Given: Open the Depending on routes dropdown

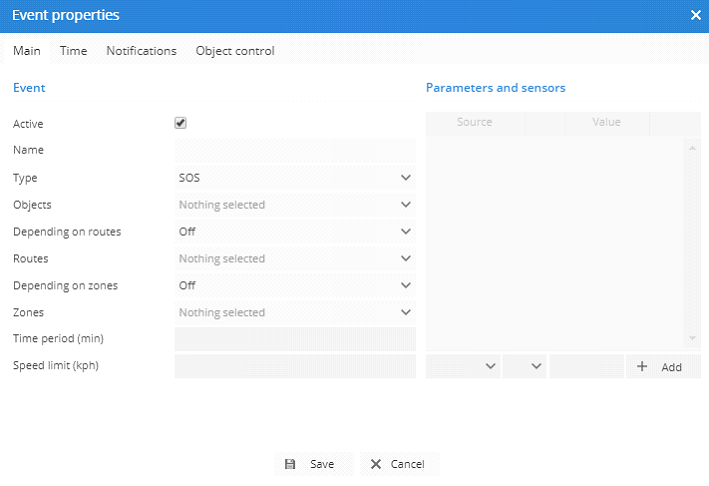Looking at the screenshot, I should 294,232.
